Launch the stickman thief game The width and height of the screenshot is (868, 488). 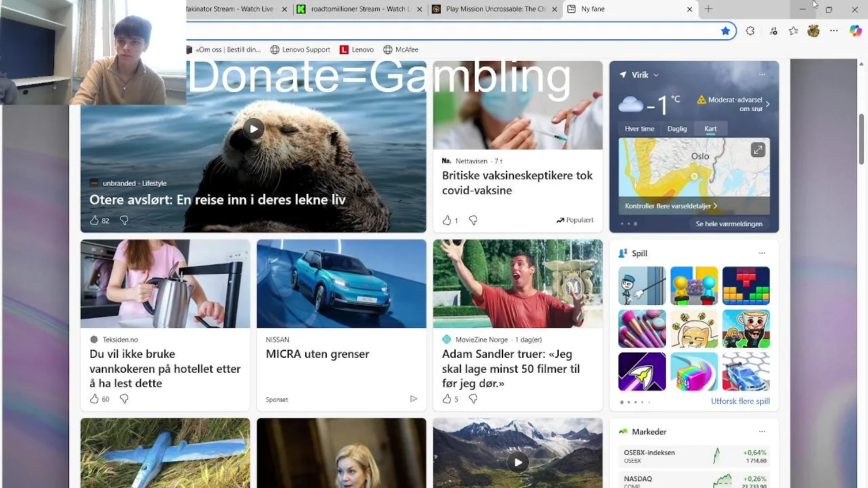click(642, 286)
